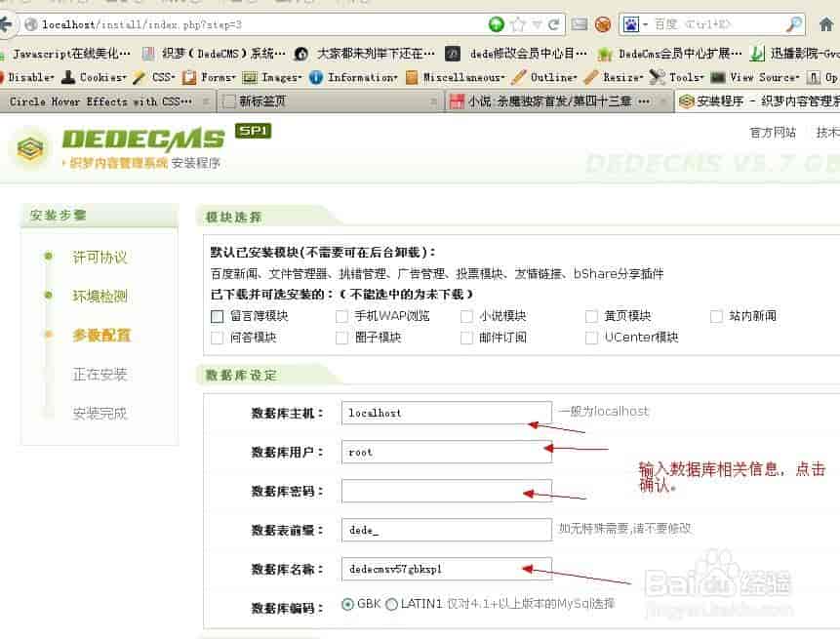Click the Baidu panda icon in the search box

[x=631, y=23]
